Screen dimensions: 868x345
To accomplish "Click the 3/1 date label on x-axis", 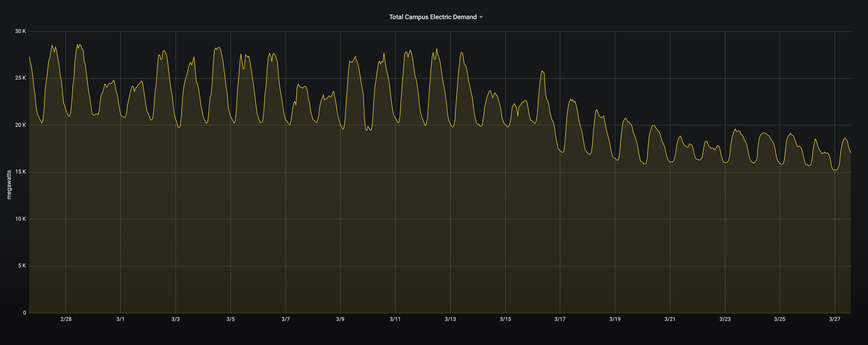I will [120, 319].
